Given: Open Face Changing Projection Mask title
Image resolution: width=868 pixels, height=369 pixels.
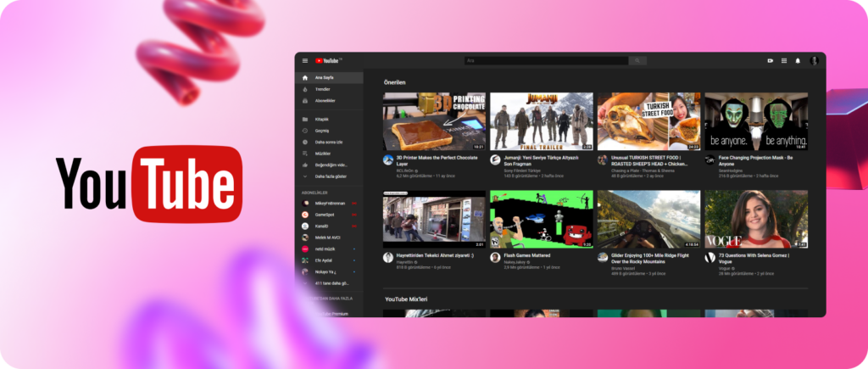Looking at the screenshot, I should [757, 160].
